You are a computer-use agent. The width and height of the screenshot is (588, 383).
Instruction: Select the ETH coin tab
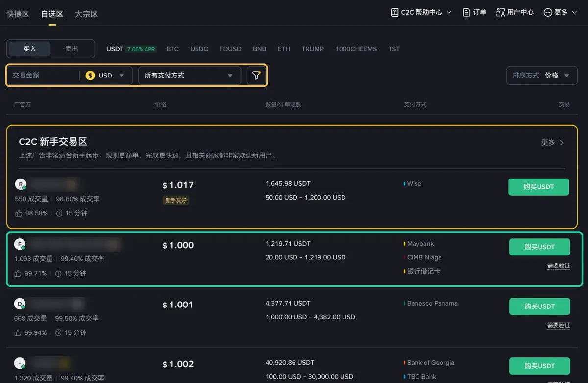tap(284, 49)
